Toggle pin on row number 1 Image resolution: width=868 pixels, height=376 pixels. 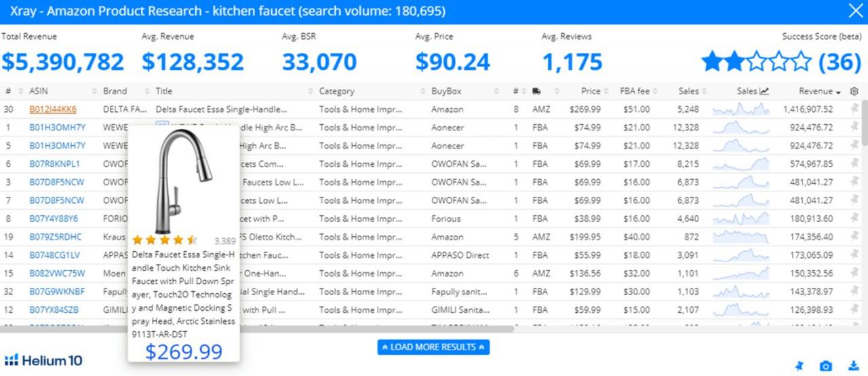pyautogui.click(x=854, y=127)
